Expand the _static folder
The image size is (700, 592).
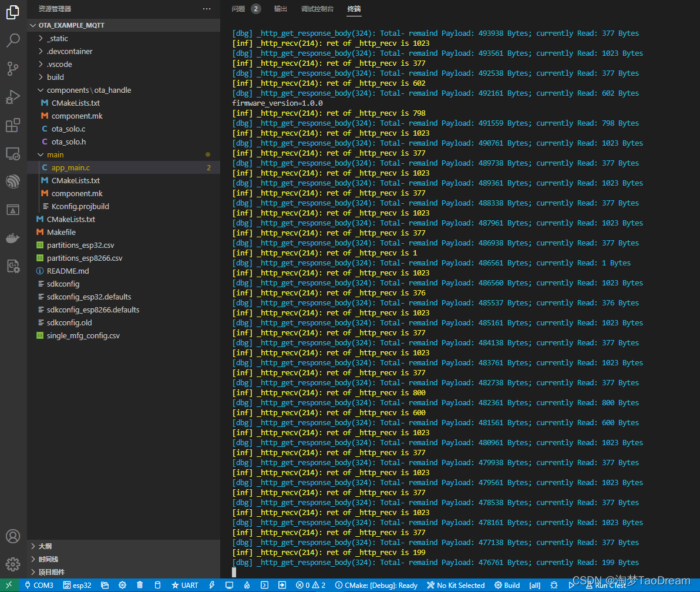coord(124,38)
